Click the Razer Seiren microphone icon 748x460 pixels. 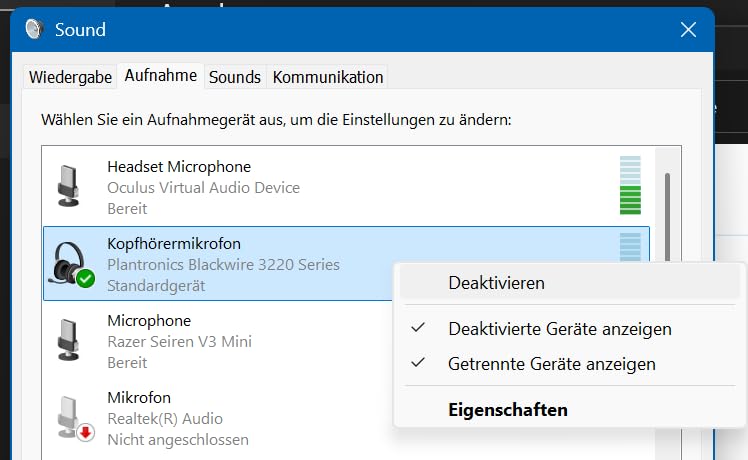coord(68,341)
